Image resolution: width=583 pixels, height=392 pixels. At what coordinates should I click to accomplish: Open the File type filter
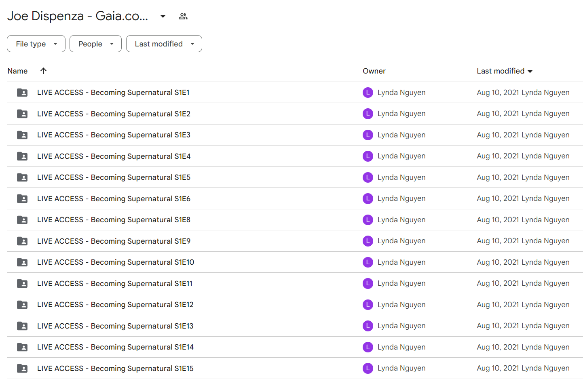36,44
